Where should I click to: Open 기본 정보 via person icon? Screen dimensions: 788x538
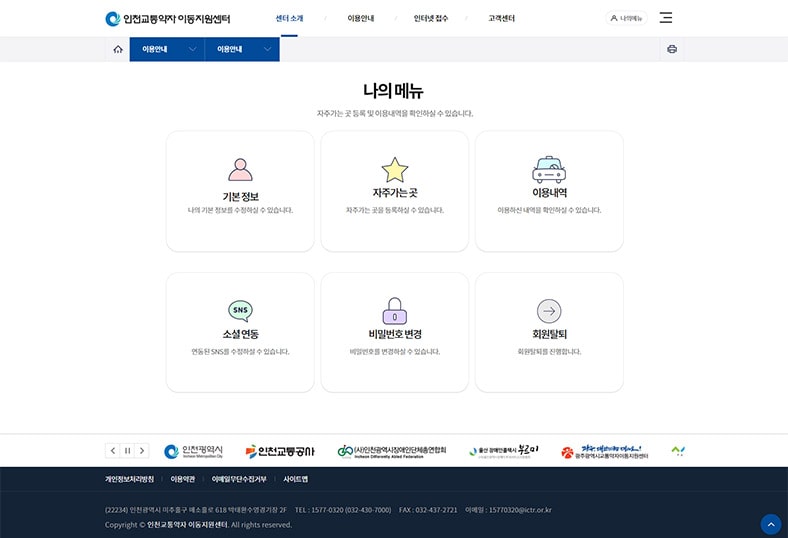[x=240, y=169]
